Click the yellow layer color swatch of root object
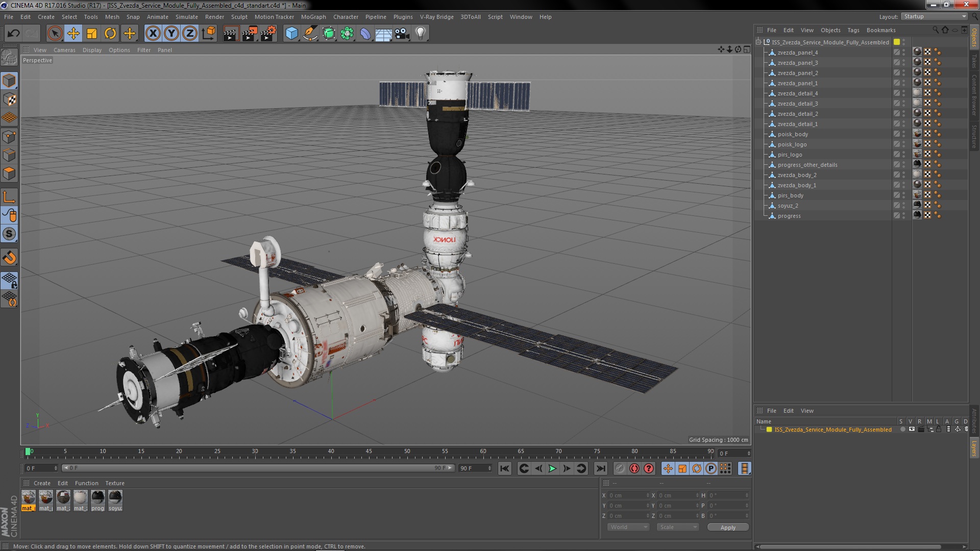Image resolution: width=980 pixels, height=551 pixels. (897, 42)
